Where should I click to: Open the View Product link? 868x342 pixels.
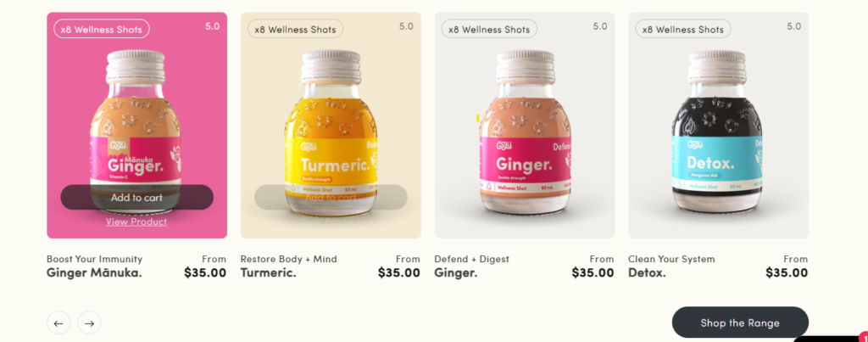(136, 221)
